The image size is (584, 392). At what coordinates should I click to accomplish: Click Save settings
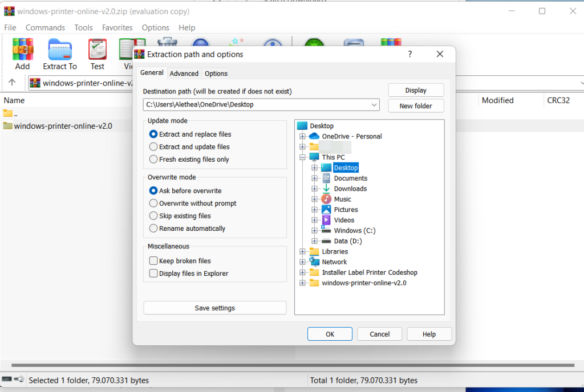tap(215, 308)
